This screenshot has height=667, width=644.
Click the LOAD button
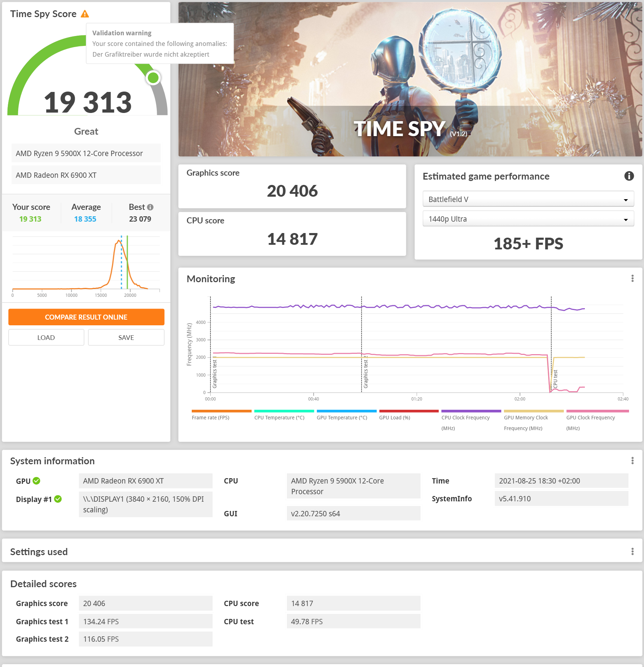[46, 337]
